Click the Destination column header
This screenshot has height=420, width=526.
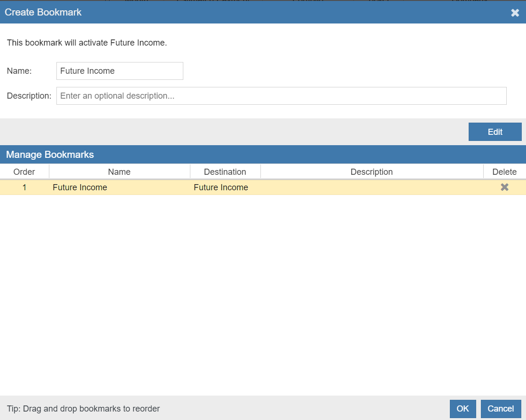pos(225,172)
